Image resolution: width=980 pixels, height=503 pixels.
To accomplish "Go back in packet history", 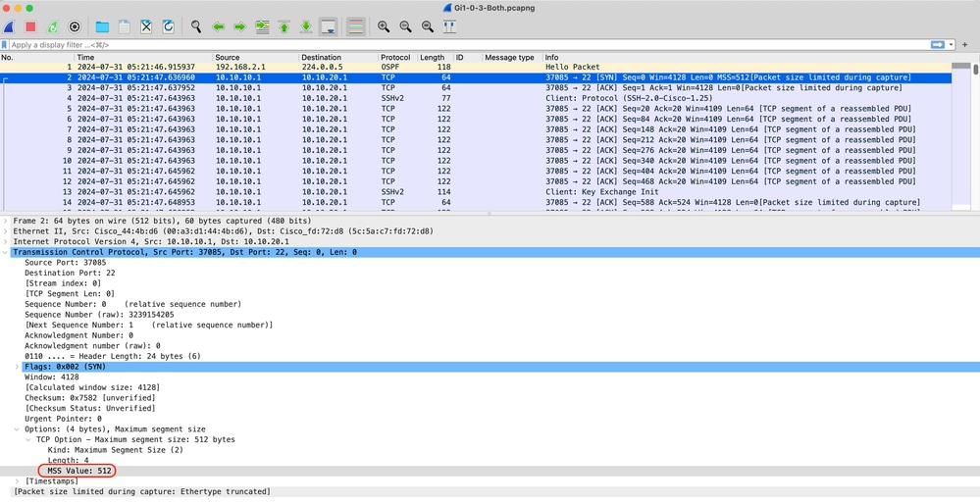I will click(x=218, y=26).
